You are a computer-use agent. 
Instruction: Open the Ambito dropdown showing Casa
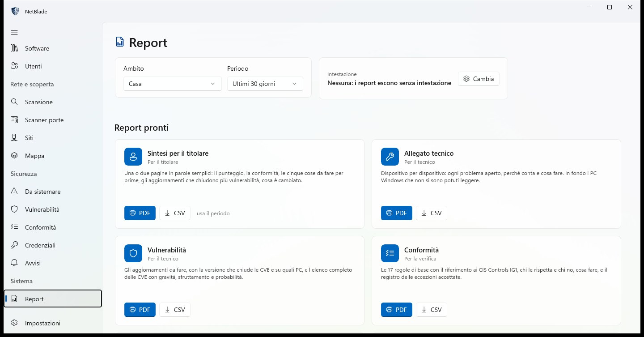173,84
